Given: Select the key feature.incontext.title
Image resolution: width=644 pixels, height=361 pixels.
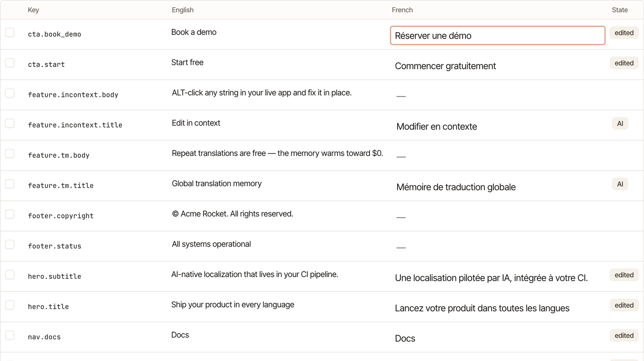Looking at the screenshot, I should pyautogui.click(x=75, y=125).
